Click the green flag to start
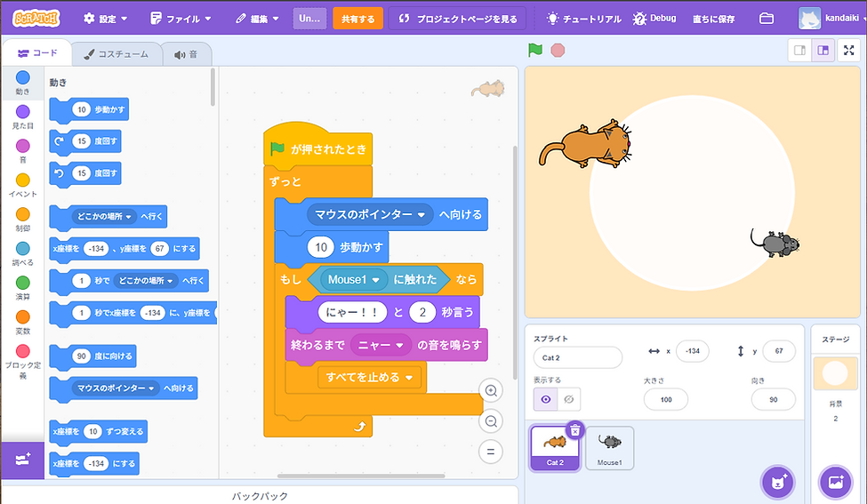The width and height of the screenshot is (867, 504). click(x=534, y=51)
